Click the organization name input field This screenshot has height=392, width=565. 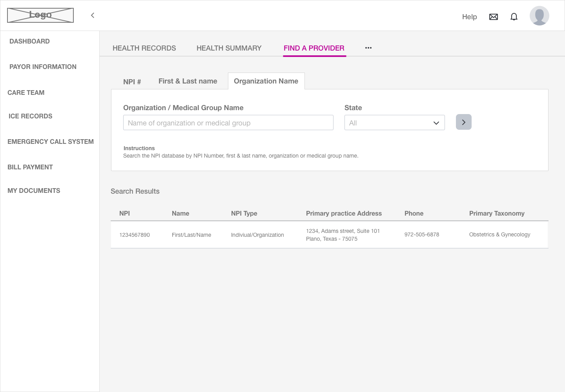[228, 122]
